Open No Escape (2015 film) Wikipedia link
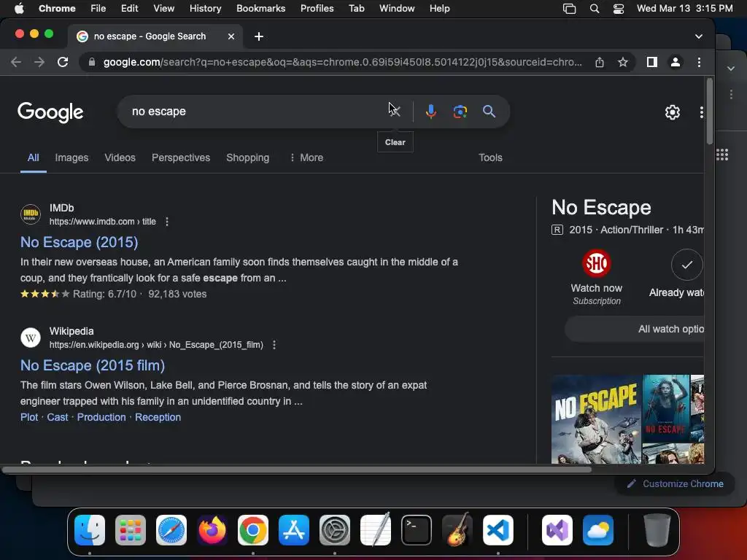Viewport: 747px width, 560px height. click(93, 366)
